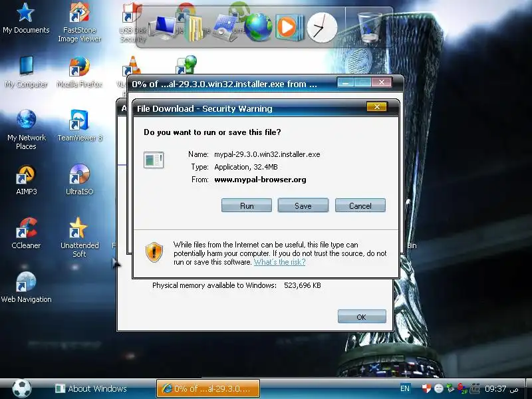Open computer monitor icon in dock
The image size is (532, 399).
tap(164, 28)
